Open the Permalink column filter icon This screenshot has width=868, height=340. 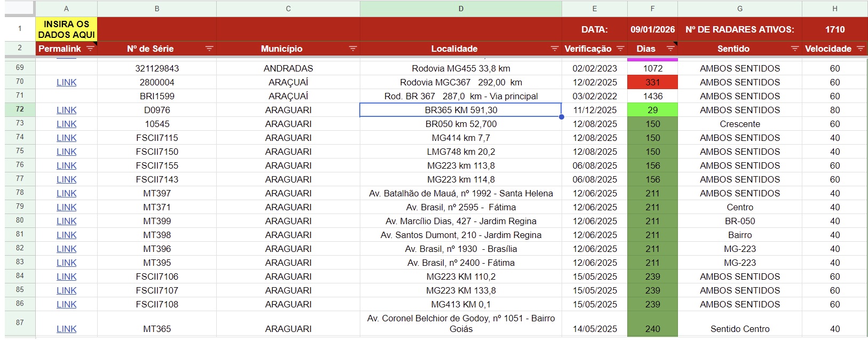coord(90,49)
